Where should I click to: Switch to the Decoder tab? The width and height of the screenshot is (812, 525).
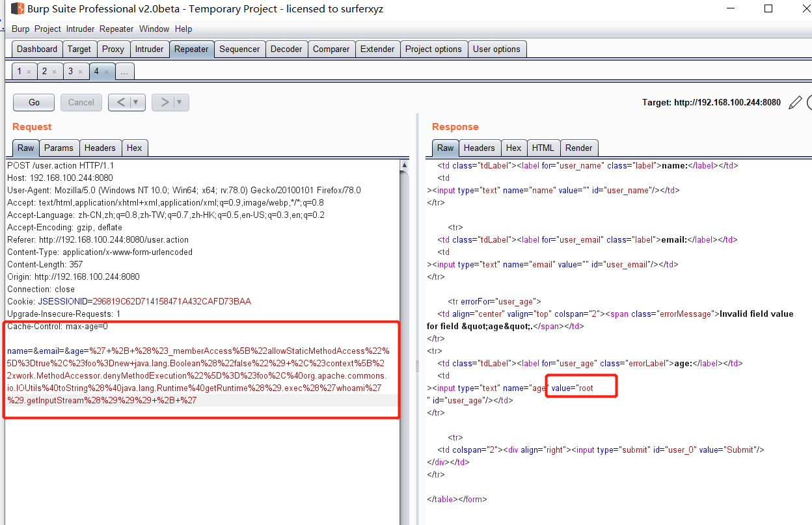[x=286, y=49]
